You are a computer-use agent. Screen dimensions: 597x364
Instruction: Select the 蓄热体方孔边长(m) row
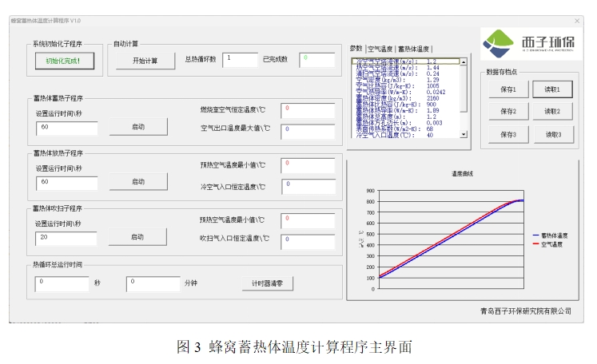(x=406, y=123)
